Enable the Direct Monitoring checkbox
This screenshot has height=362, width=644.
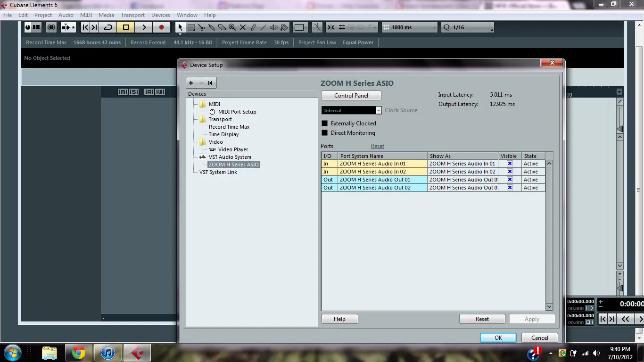(324, 133)
